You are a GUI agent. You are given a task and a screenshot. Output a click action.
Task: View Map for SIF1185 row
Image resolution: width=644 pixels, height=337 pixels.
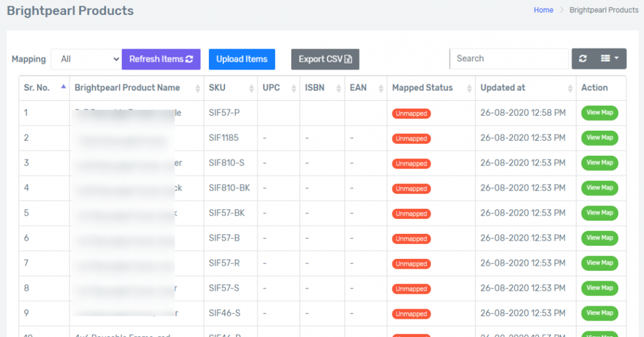coord(599,138)
